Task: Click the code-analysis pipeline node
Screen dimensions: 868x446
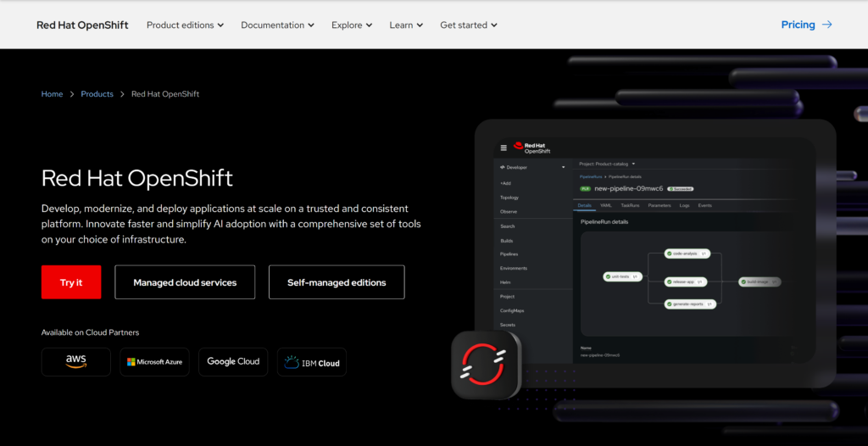Action: (687, 254)
